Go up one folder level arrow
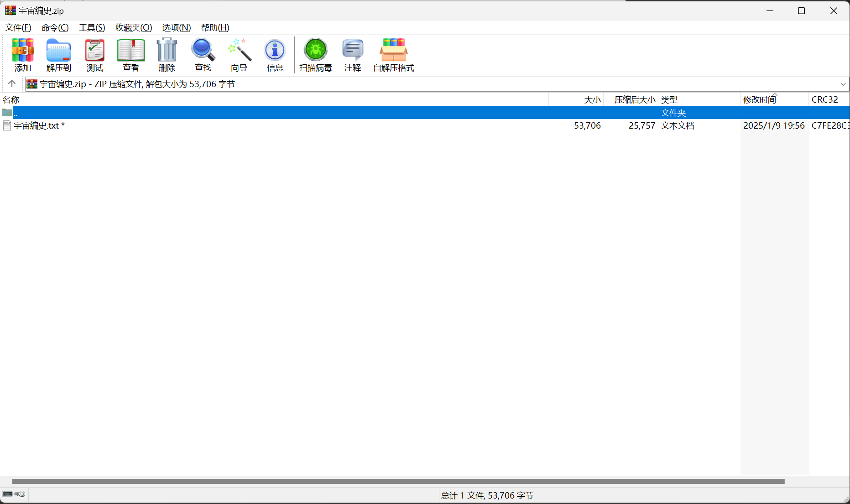Viewport: 850px width, 504px height. 12,84
